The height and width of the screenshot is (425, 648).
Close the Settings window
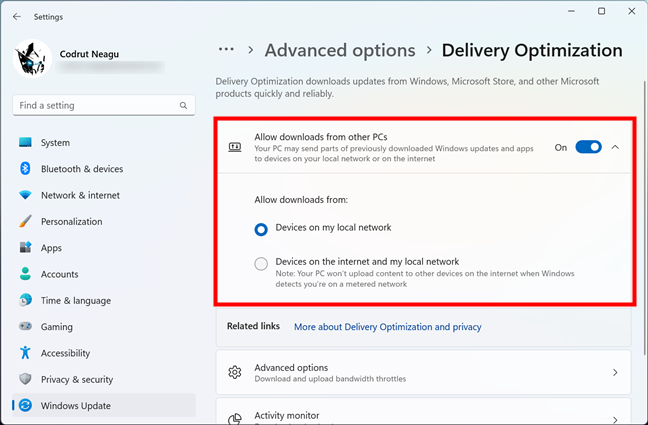coord(632,11)
